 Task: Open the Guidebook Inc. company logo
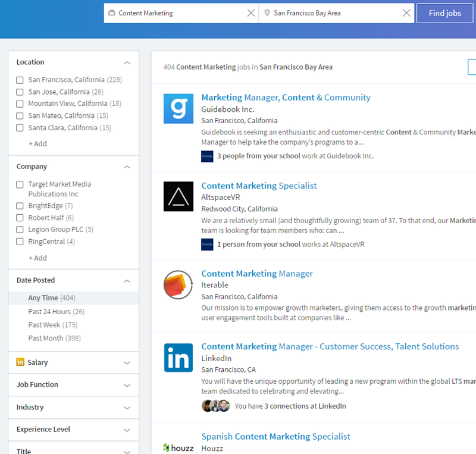pos(178,109)
